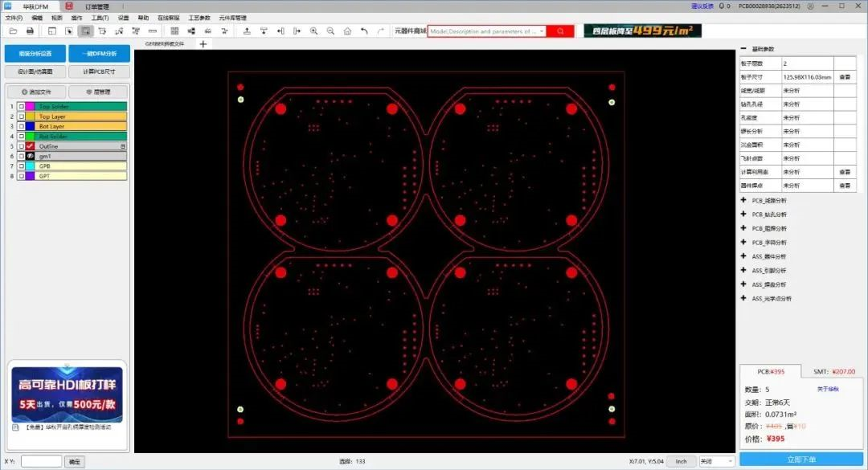The height and width of the screenshot is (470, 868).
Task: Click the pointer select tool icon
Action: 68,31
